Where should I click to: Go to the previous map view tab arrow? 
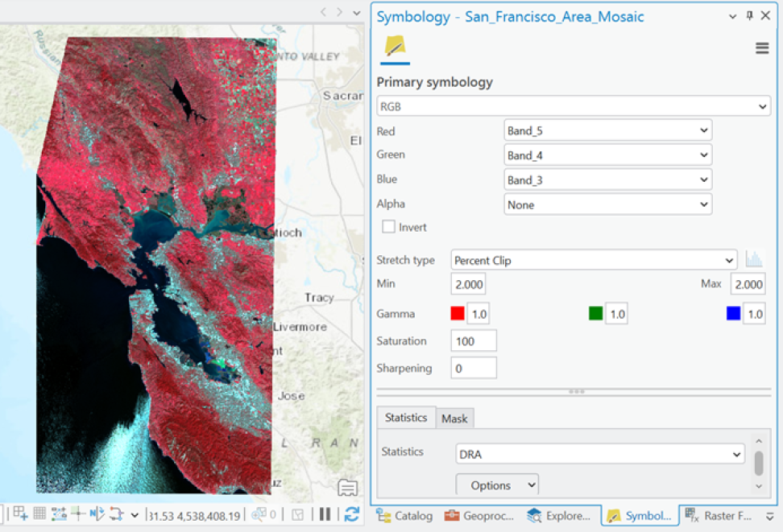click(x=324, y=12)
